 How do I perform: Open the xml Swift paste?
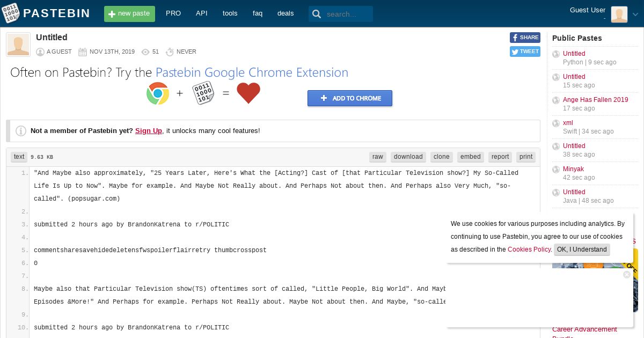(568, 123)
